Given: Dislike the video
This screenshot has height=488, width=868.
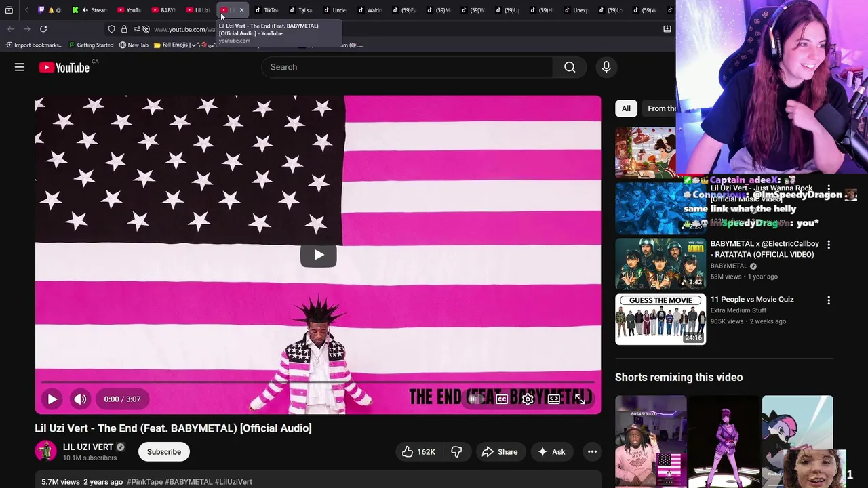Looking at the screenshot, I should [456, 452].
